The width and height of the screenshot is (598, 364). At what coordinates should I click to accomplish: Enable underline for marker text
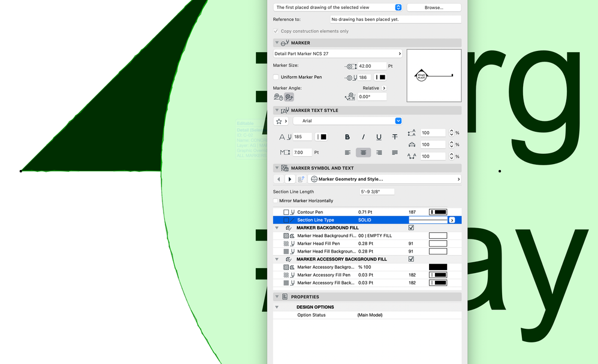coord(379,137)
